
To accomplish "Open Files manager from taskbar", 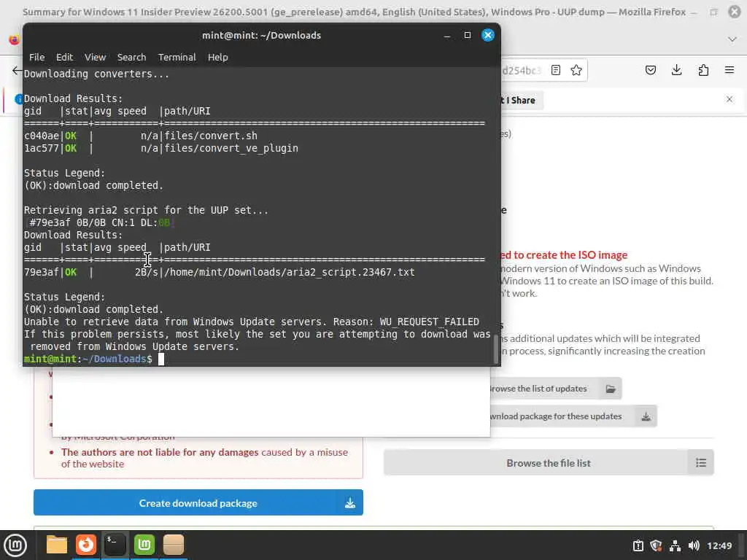I will coord(57,545).
